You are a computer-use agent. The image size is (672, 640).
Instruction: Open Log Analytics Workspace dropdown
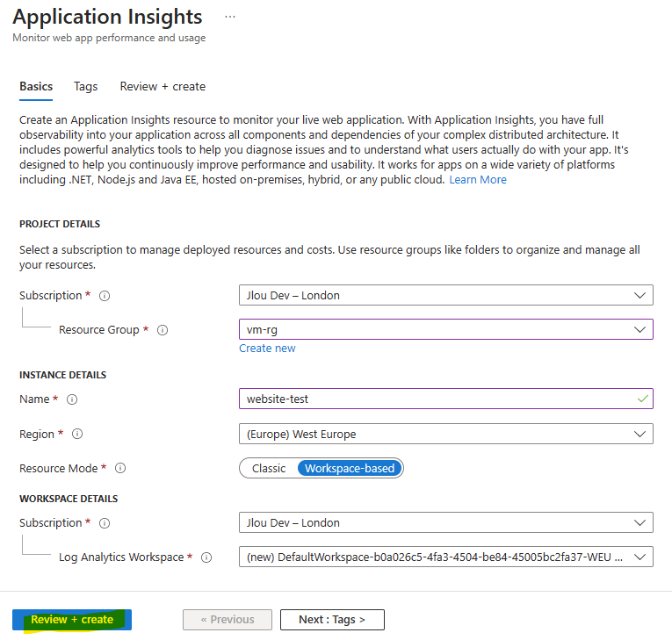click(x=446, y=557)
